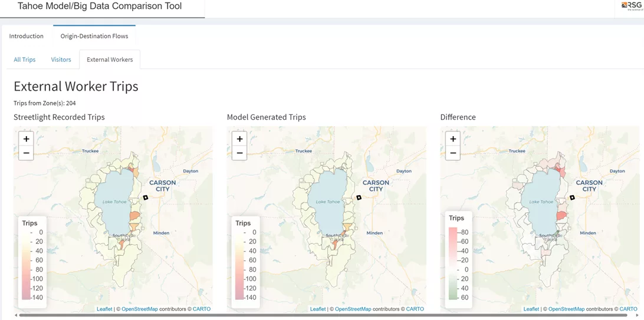Zoom in on Model Generated Trips map
Image resolution: width=644 pixels, height=320 pixels.
[239, 139]
